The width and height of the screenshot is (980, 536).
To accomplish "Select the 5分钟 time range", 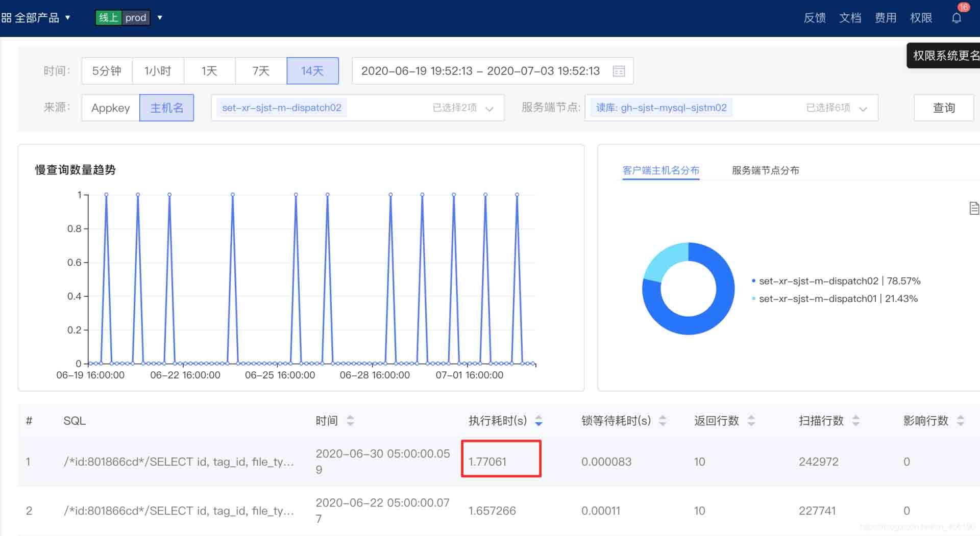I will pos(107,71).
